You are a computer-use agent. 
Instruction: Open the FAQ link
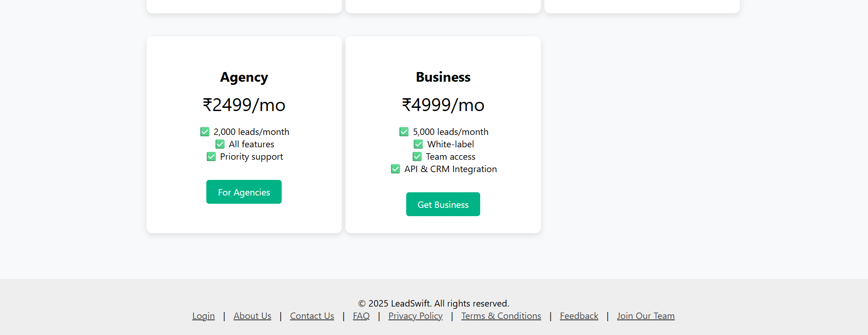click(x=361, y=316)
